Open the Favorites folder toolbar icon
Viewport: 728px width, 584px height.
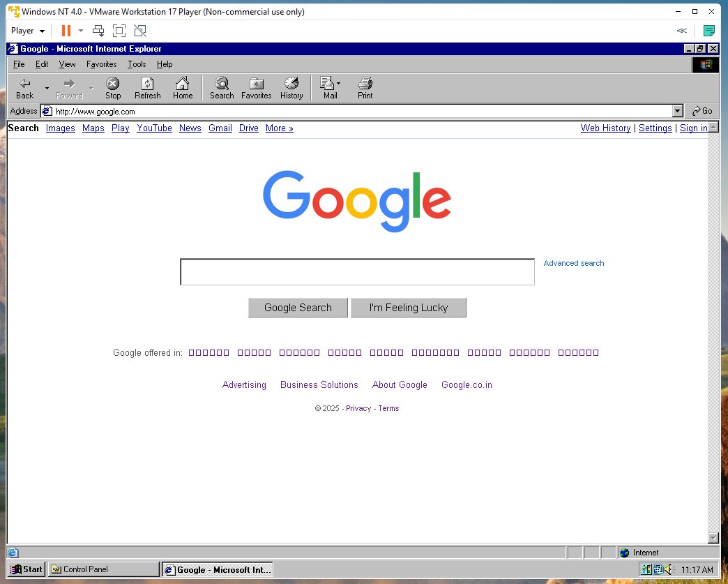257,89
